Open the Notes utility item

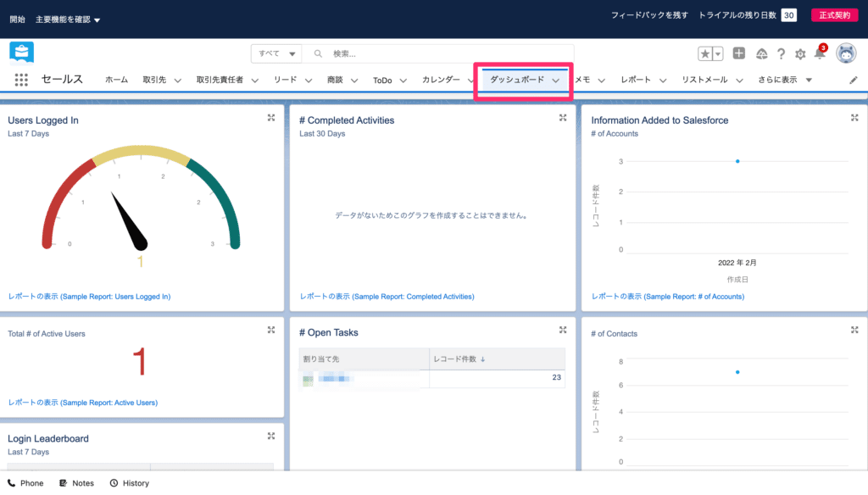(77, 483)
